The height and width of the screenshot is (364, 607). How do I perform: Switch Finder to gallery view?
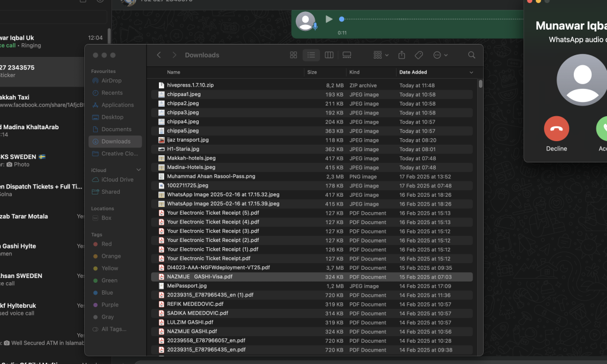[x=347, y=55]
